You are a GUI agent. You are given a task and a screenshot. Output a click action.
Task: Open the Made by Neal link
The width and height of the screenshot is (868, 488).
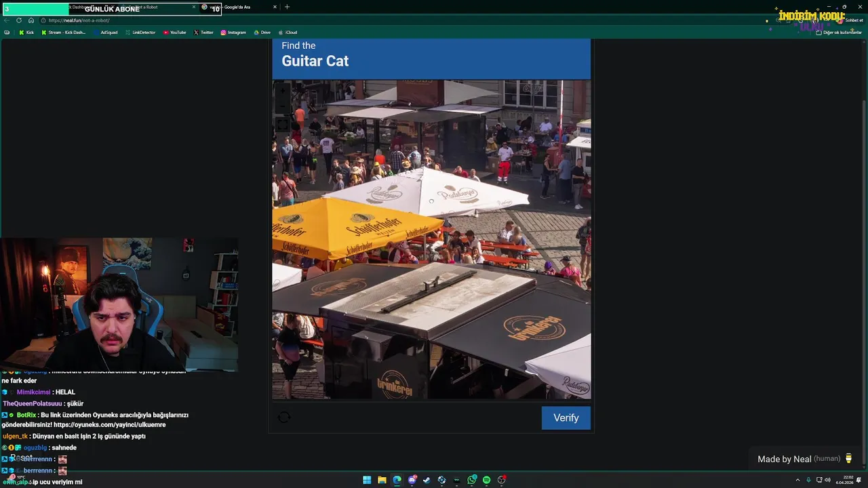785,459
